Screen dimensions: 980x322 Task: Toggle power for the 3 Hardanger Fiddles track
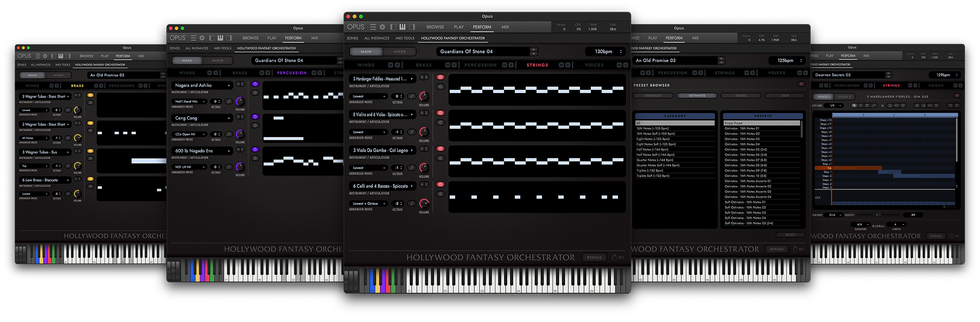click(x=441, y=77)
